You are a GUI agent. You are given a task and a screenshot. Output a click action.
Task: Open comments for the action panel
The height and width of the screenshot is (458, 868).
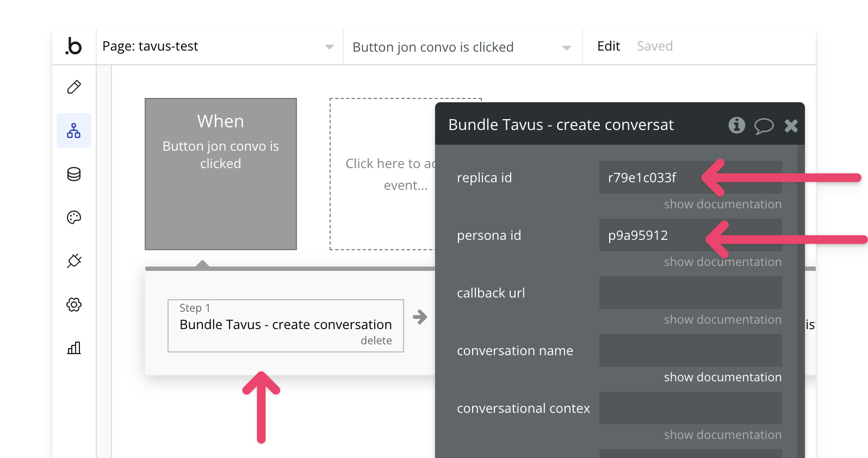pos(764,126)
